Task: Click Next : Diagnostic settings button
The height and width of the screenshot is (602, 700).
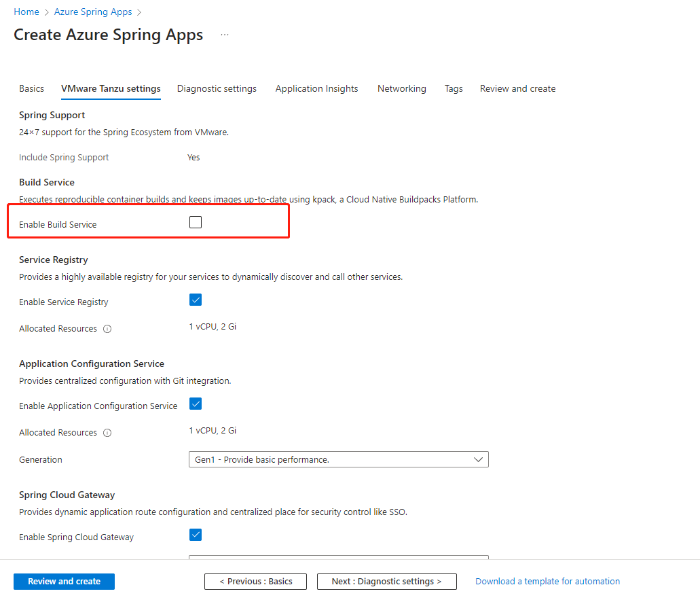Action: [x=386, y=582]
